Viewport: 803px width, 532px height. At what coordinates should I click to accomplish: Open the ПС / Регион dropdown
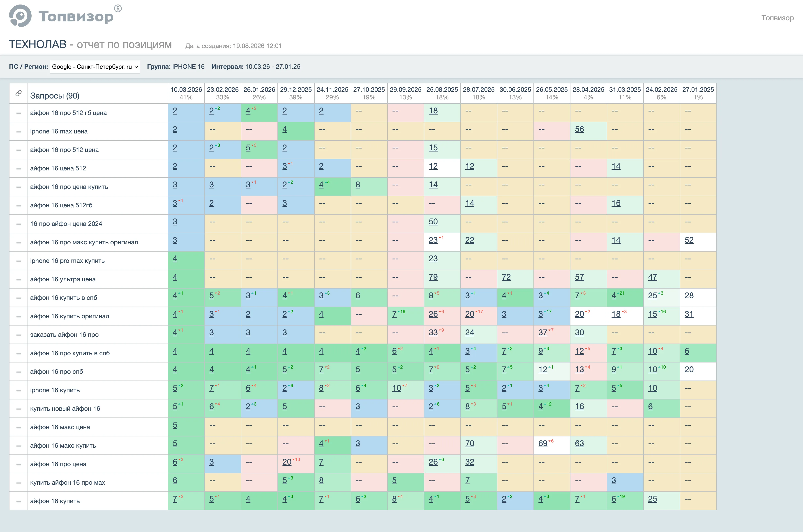[x=95, y=66]
